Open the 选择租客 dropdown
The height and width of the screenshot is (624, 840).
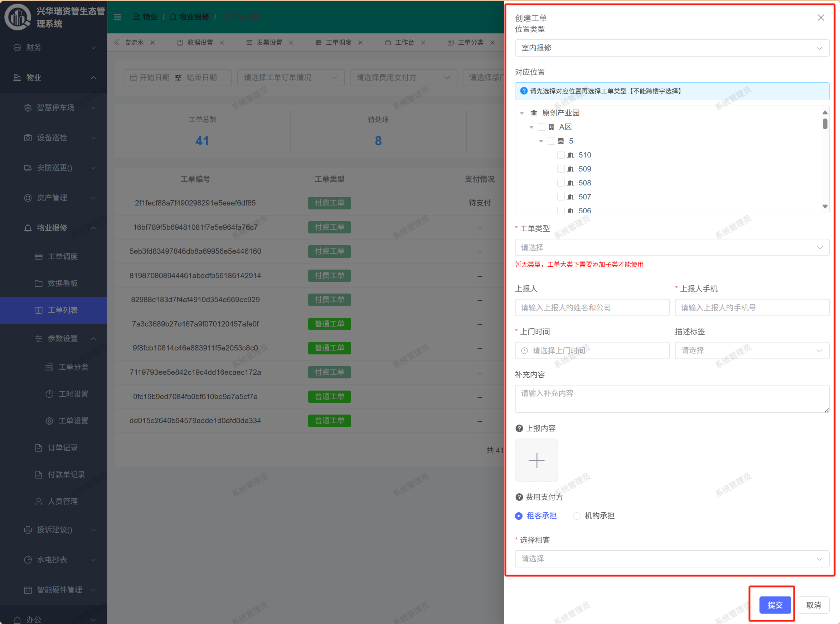coord(672,558)
